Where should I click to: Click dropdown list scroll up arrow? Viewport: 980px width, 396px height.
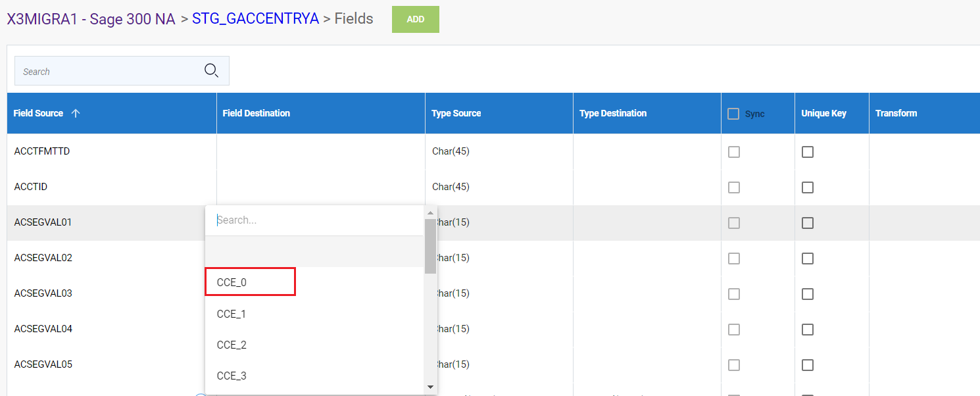tap(431, 212)
